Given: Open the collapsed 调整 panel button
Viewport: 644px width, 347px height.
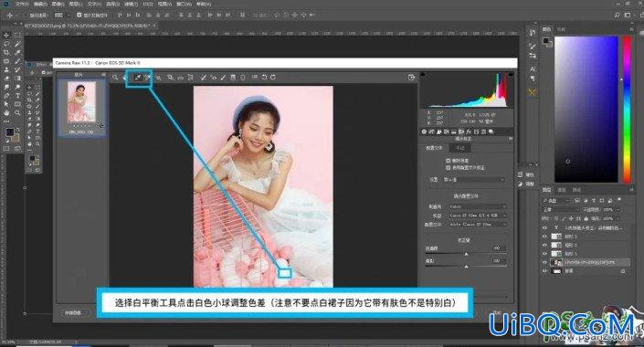Looking at the screenshot, I should 526,184.
